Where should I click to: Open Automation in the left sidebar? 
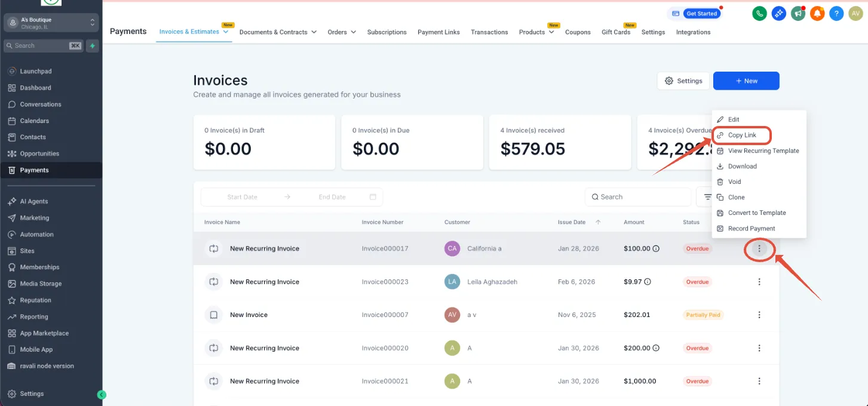[x=36, y=235]
